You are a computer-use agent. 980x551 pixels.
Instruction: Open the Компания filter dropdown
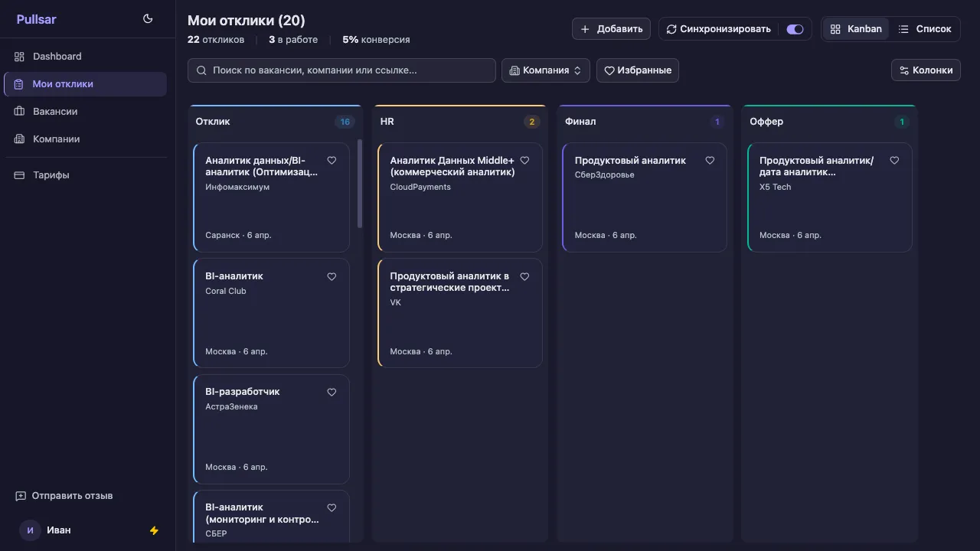(x=545, y=70)
